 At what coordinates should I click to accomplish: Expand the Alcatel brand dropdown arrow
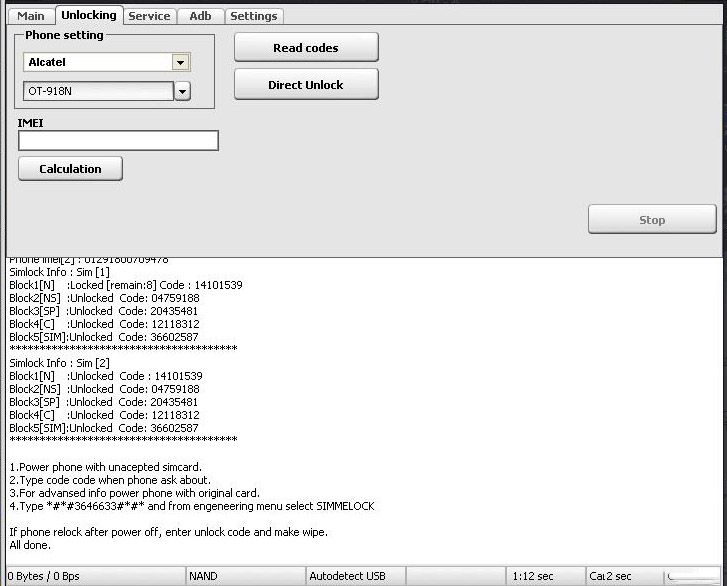180,62
